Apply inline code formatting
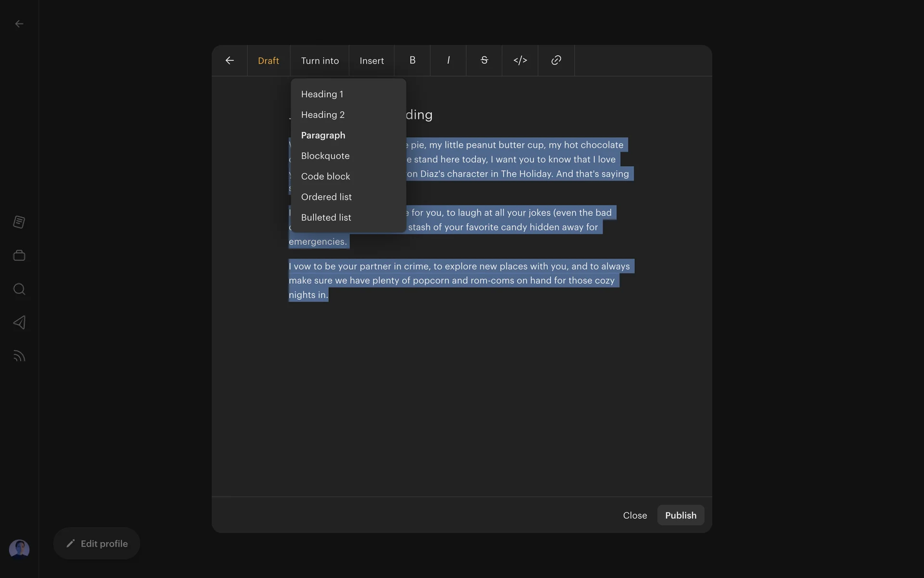The image size is (924, 578). point(520,61)
